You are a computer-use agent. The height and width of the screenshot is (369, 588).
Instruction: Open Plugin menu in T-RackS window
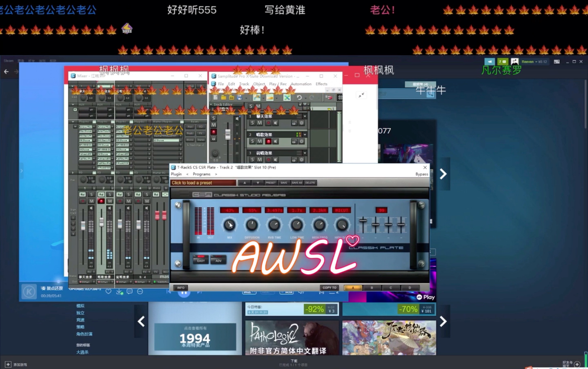click(x=176, y=174)
